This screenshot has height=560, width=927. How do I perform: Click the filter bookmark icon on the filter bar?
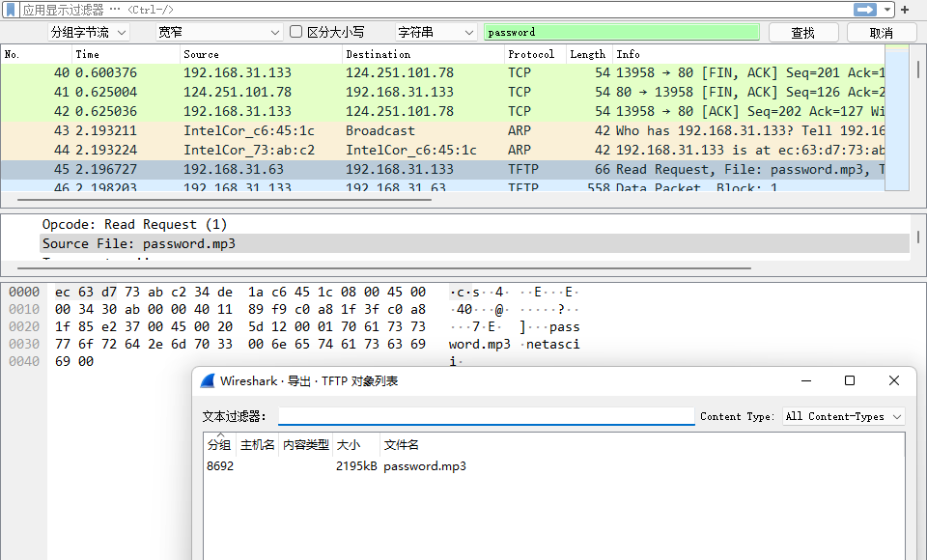tap(10, 10)
